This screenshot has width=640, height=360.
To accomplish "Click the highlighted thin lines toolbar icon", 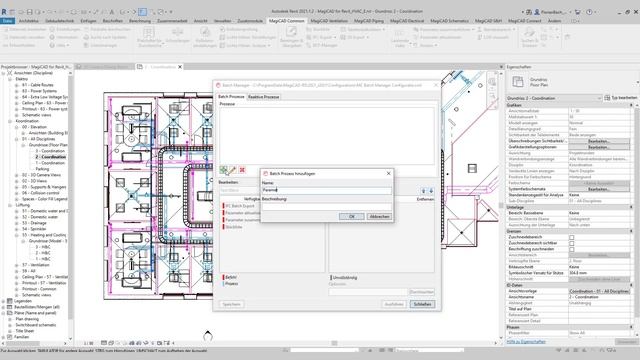I will (142, 12).
